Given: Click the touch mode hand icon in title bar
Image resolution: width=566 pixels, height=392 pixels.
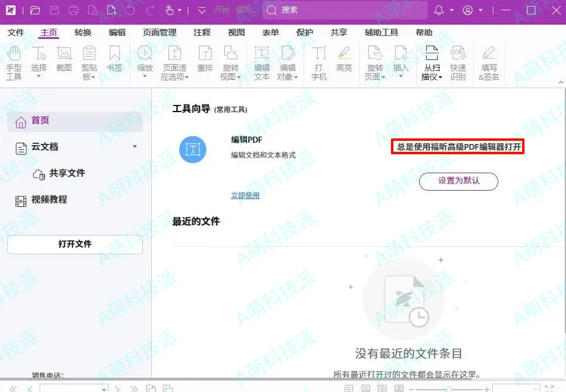Looking at the screenshot, I should click(x=170, y=10).
